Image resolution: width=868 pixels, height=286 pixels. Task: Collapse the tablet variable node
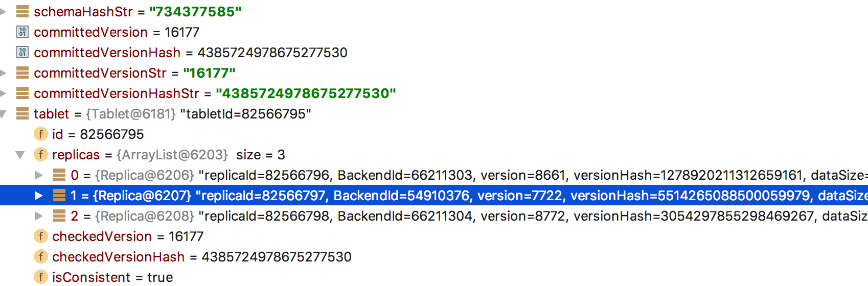click(3, 114)
